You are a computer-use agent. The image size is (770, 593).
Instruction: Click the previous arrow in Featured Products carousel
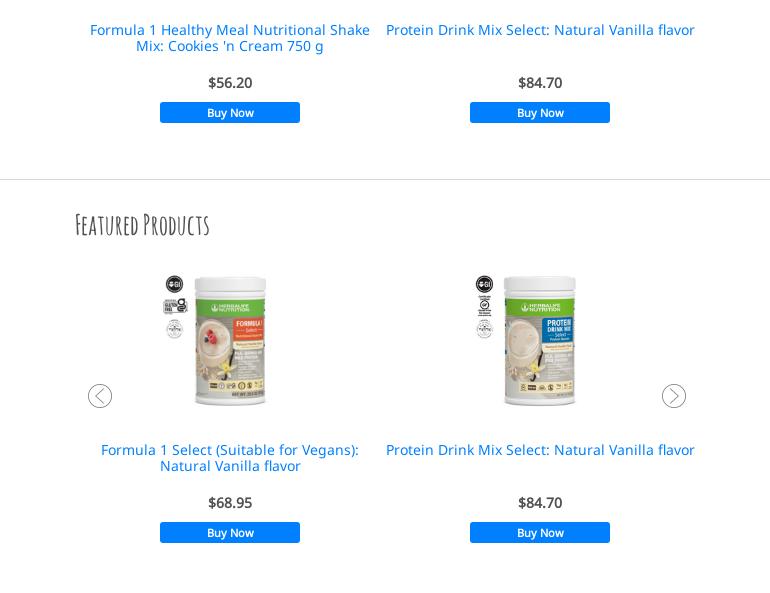tap(100, 396)
